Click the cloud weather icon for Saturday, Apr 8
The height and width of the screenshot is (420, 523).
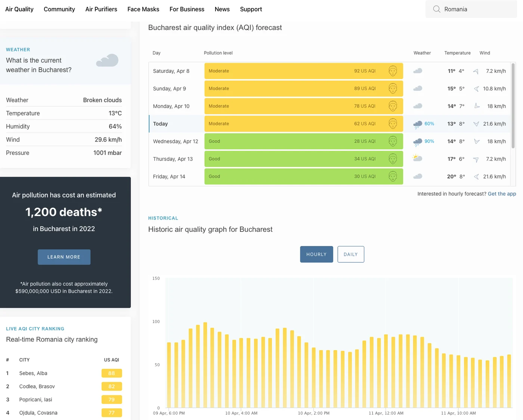[x=418, y=71]
